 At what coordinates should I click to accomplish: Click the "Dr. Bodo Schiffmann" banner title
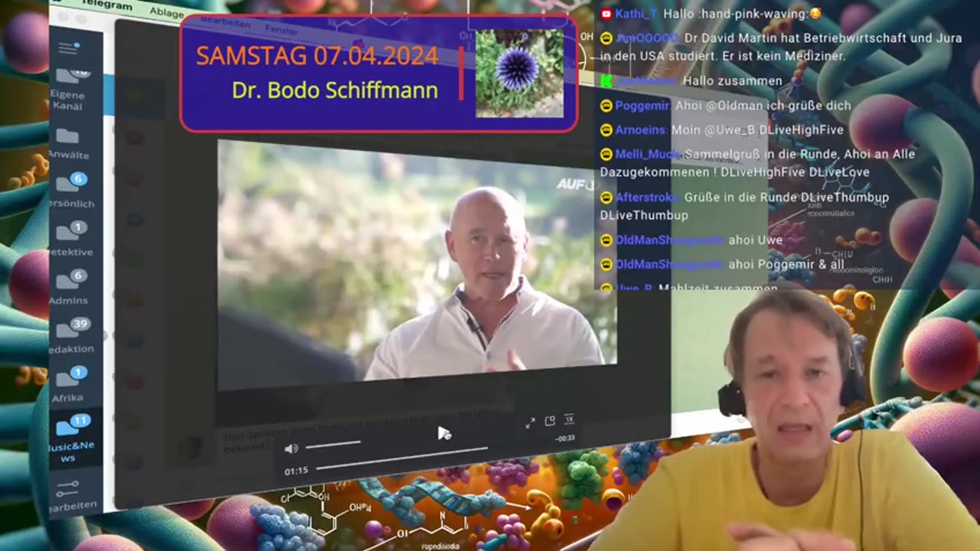click(335, 90)
